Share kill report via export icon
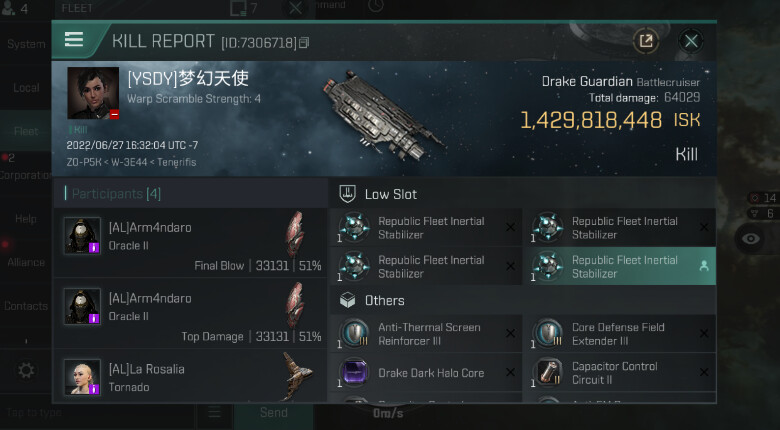This screenshot has width=780, height=430. [646, 41]
